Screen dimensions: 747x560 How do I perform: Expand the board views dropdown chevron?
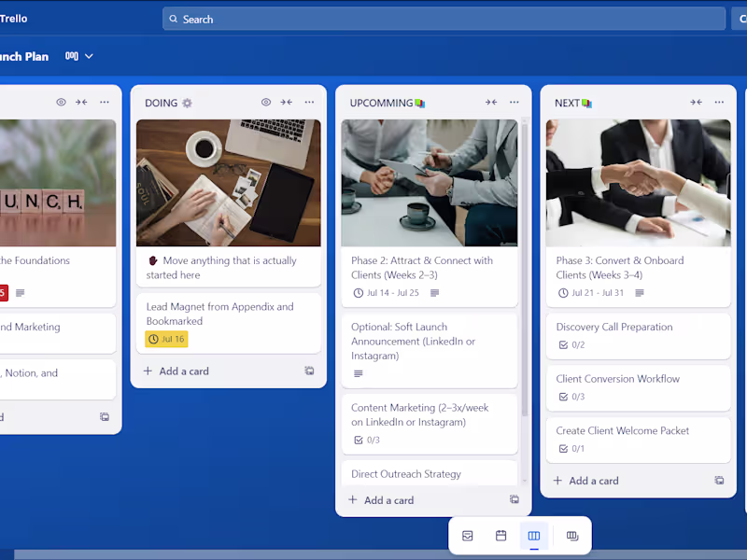pos(89,56)
